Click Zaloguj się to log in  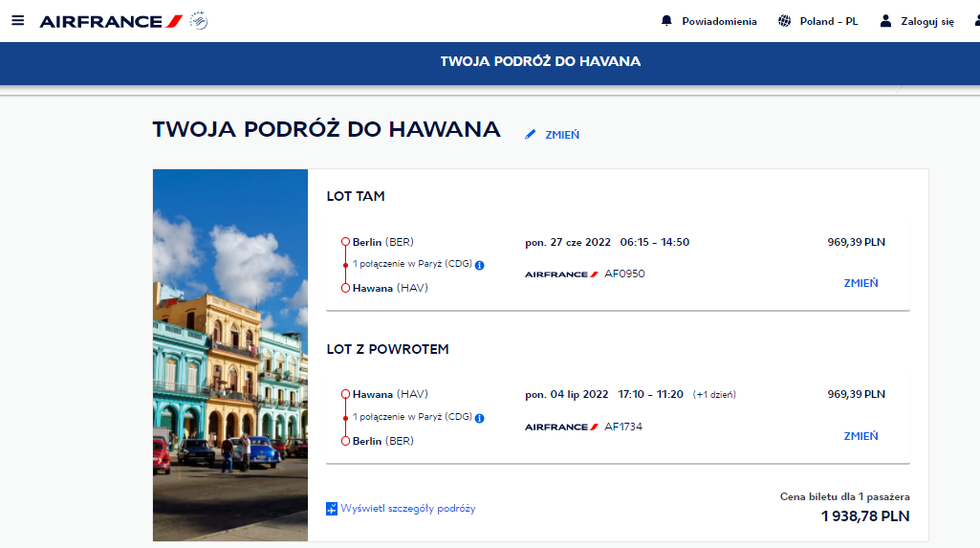click(x=927, y=21)
